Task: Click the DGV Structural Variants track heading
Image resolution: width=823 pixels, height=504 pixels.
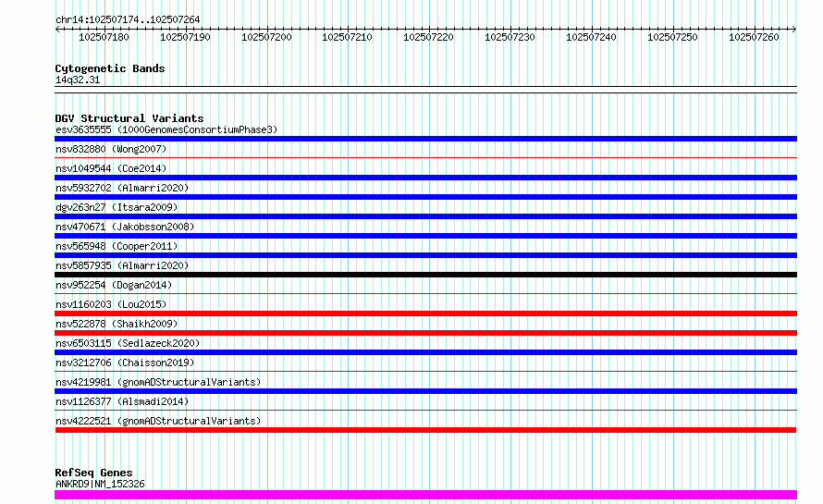Action: pos(129,118)
